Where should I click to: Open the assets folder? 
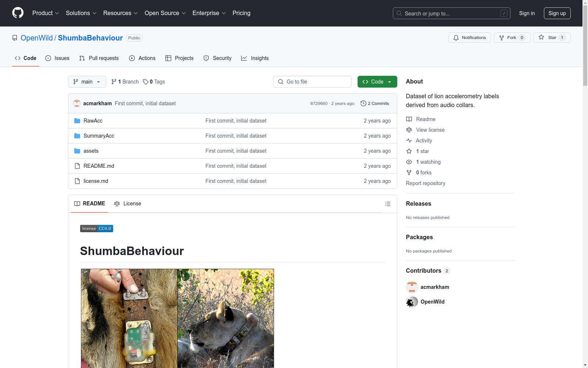coord(91,151)
